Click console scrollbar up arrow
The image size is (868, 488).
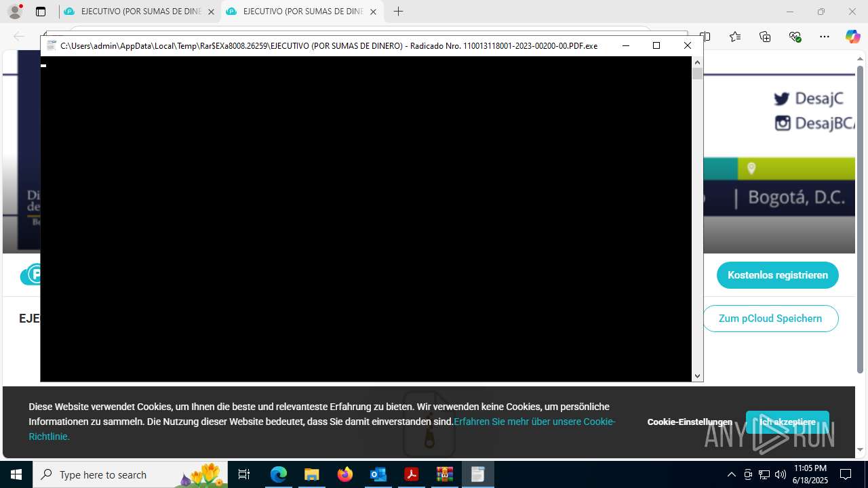click(697, 62)
